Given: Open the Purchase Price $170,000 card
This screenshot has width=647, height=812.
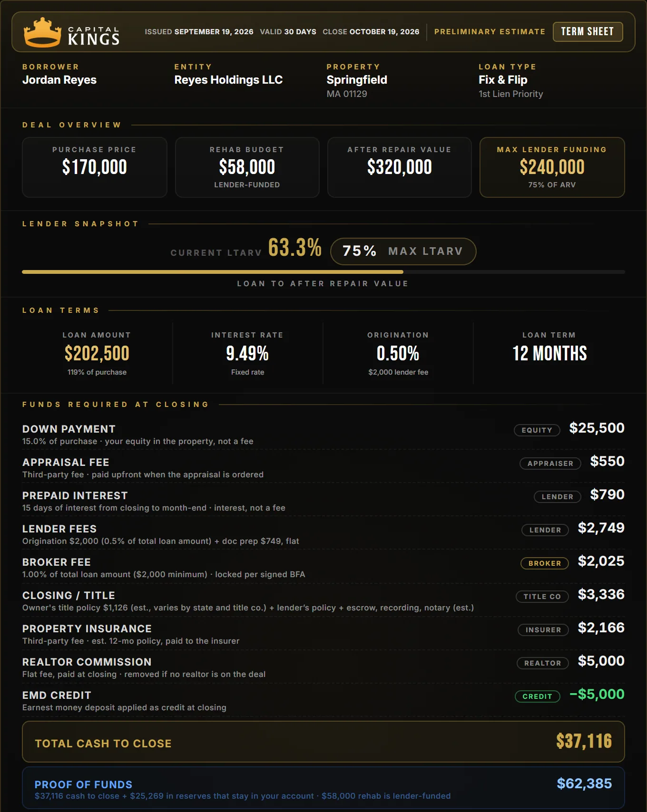Looking at the screenshot, I should (x=95, y=167).
